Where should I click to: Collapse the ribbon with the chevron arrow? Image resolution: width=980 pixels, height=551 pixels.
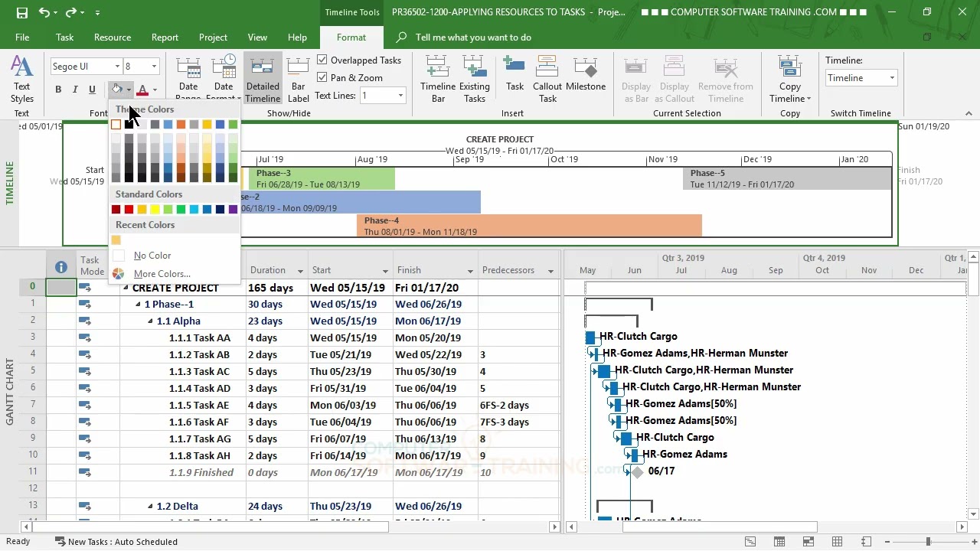pyautogui.click(x=969, y=113)
